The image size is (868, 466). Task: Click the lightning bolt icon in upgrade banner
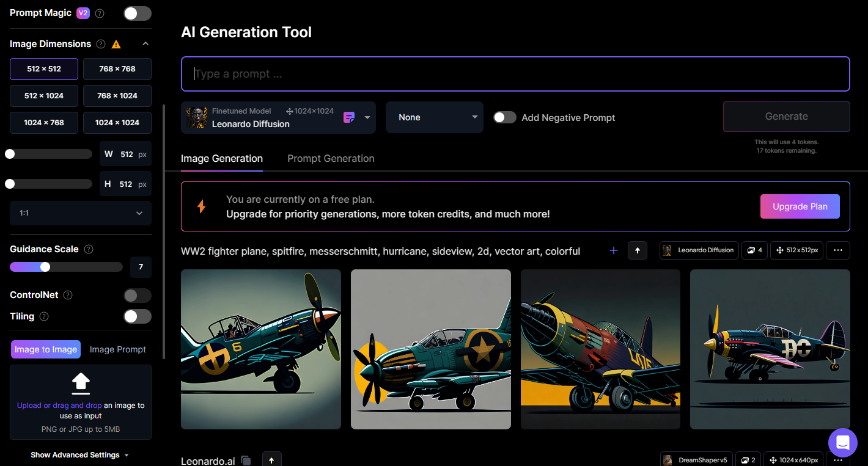click(201, 206)
